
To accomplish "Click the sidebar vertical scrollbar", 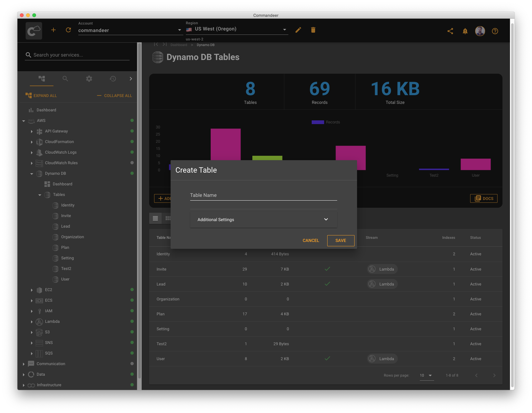I will [140, 211].
